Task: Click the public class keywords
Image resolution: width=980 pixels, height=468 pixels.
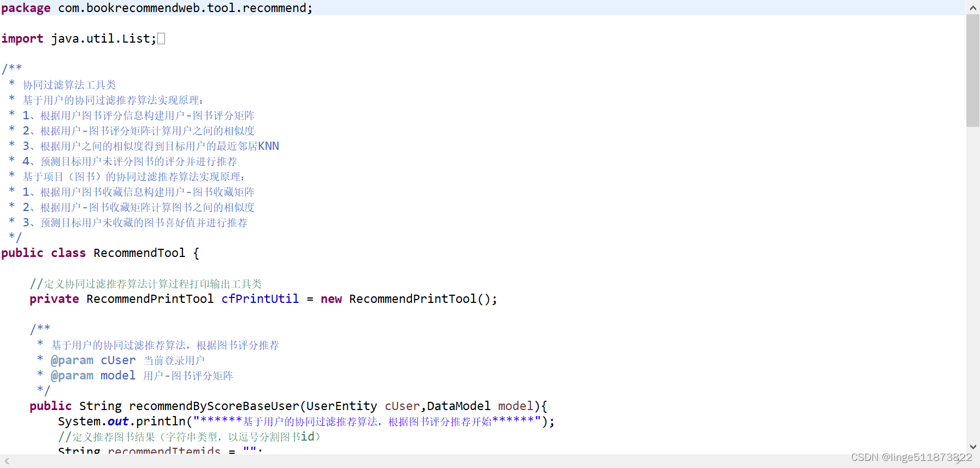Action: [x=44, y=253]
